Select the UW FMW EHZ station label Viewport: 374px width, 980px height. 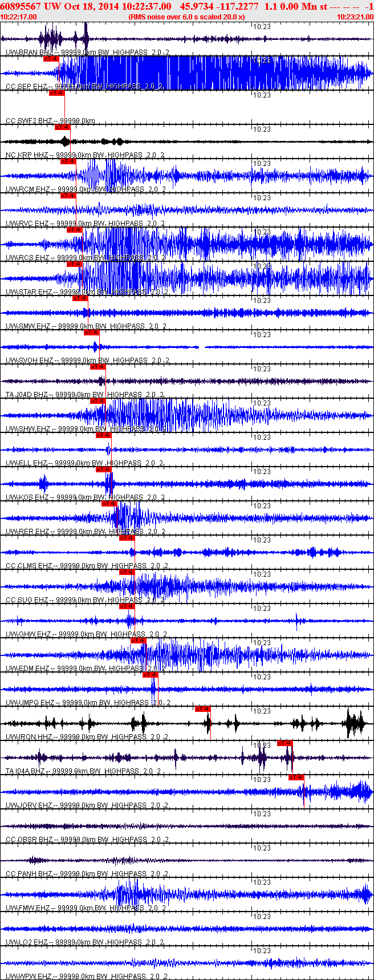pos(86,908)
